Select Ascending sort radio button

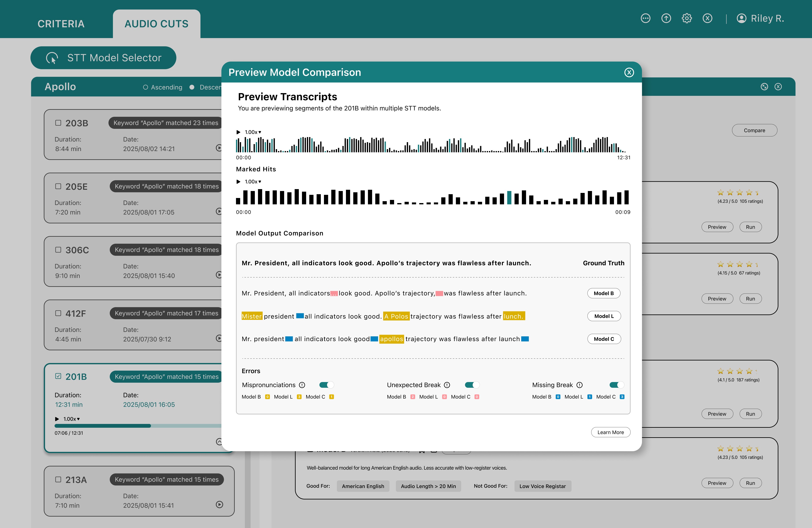146,87
